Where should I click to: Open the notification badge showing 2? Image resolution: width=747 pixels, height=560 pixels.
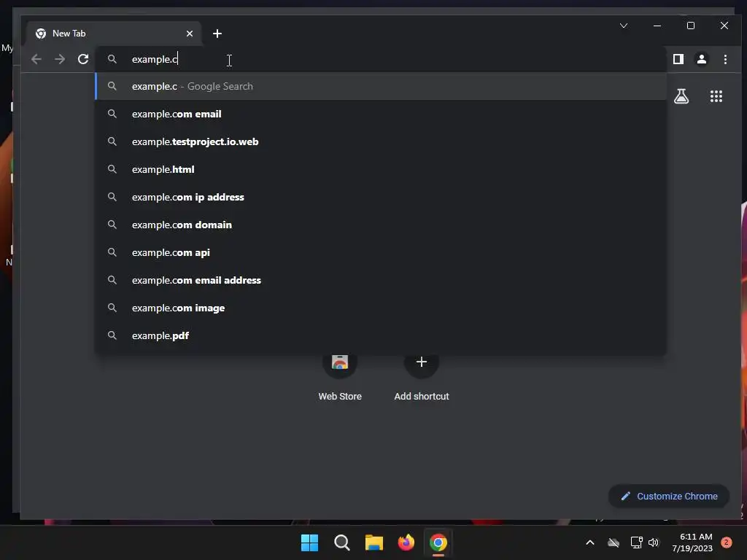[727, 542]
